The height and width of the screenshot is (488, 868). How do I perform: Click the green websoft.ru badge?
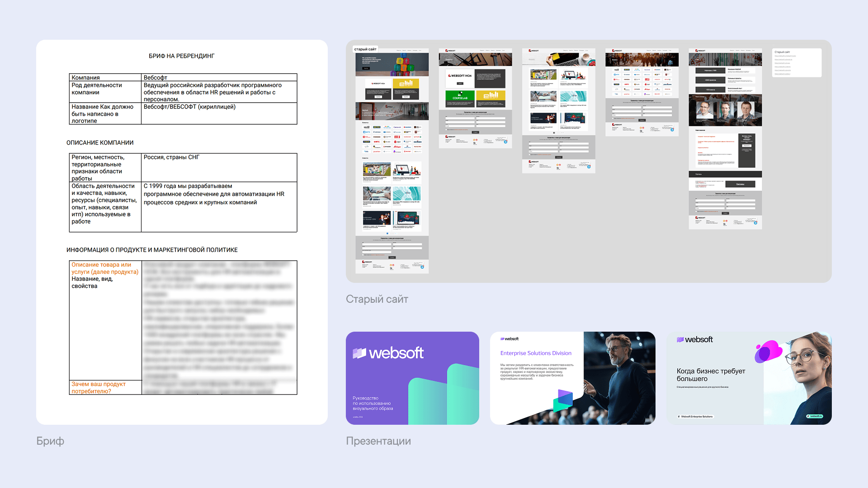(x=815, y=416)
